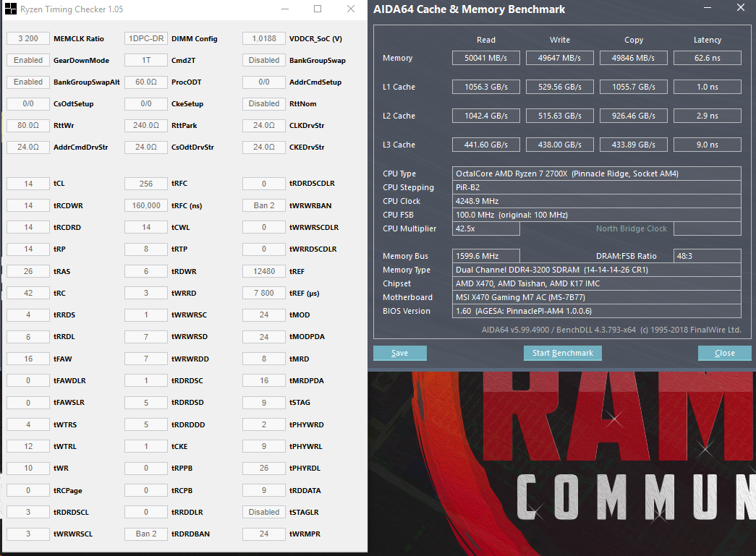The image size is (756, 556).
Task: Click the tRC value 42
Action: tap(28, 293)
